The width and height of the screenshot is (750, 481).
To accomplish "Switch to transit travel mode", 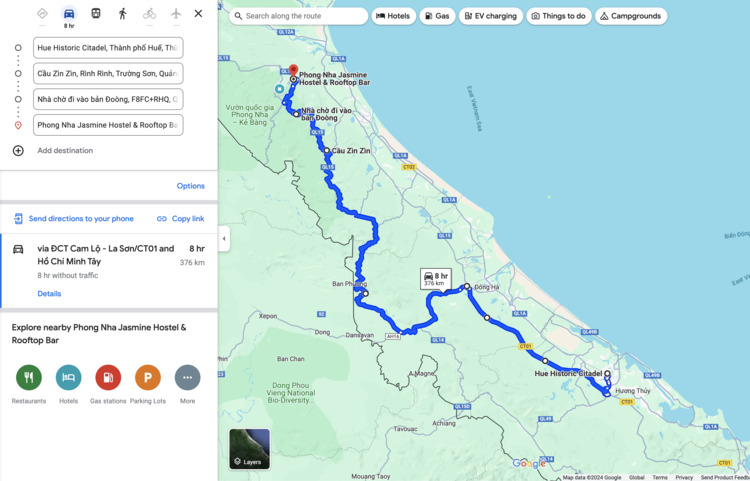I will pyautogui.click(x=96, y=13).
